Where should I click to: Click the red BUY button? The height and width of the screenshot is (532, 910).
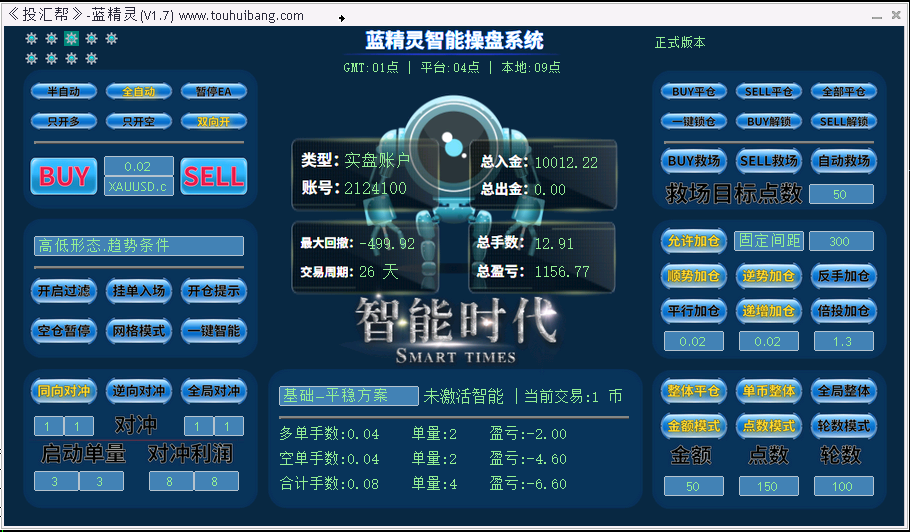64,176
